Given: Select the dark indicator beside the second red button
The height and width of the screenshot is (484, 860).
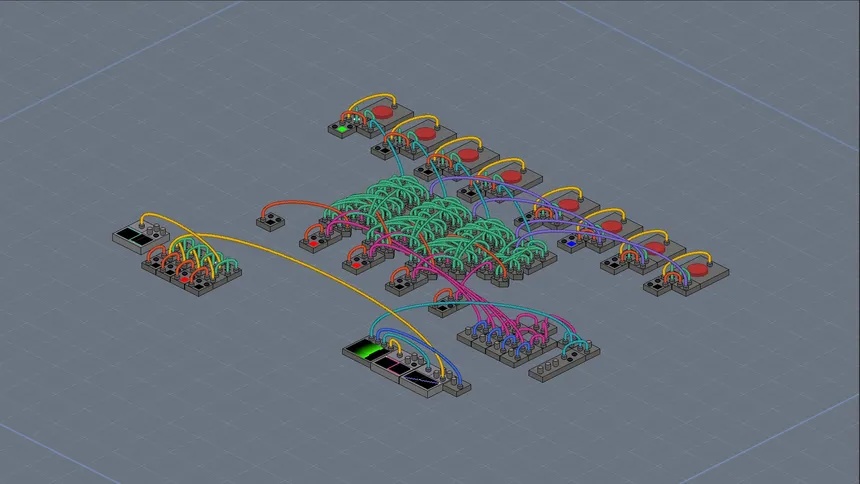Looking at the screenshot, I should point(384,151).
